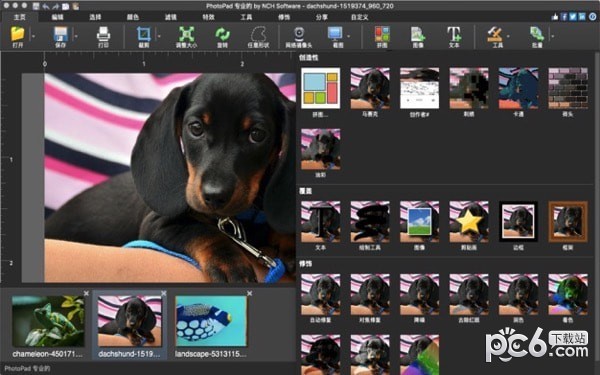Open the Webcam (网络摄像头) capture tool

(299, 34)
